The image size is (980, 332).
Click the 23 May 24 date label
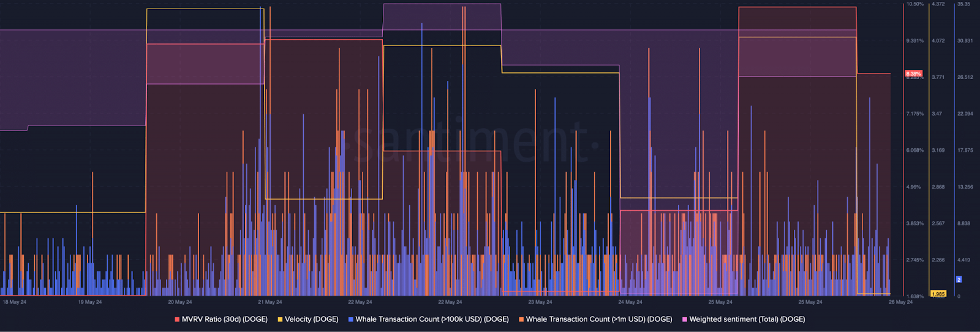tap(540, 302)
